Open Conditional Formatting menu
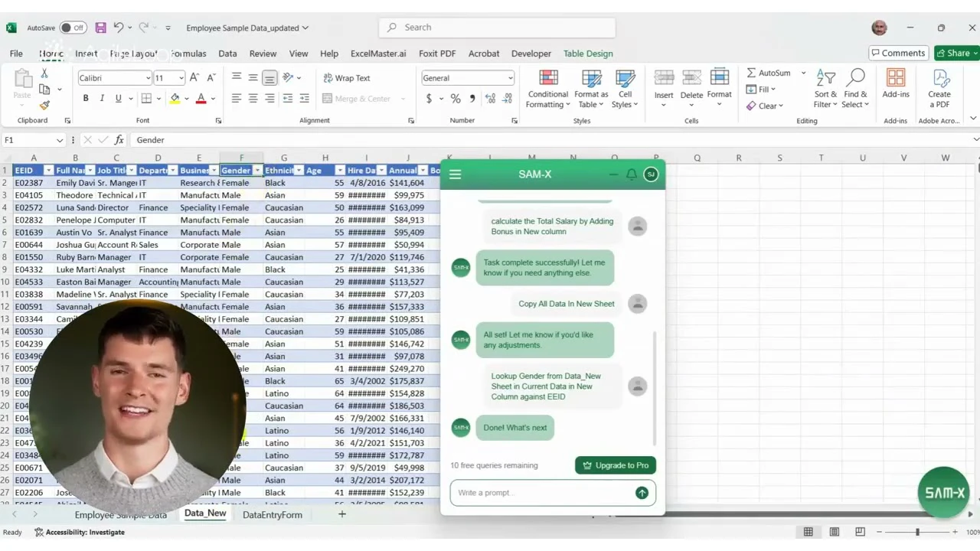Viewport: 980px width, 551px height. click(x=548, y=90)
